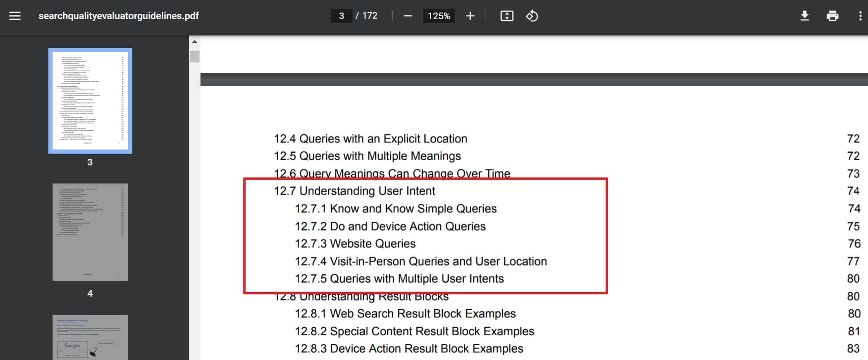Click the zoom in plus button

470,16
